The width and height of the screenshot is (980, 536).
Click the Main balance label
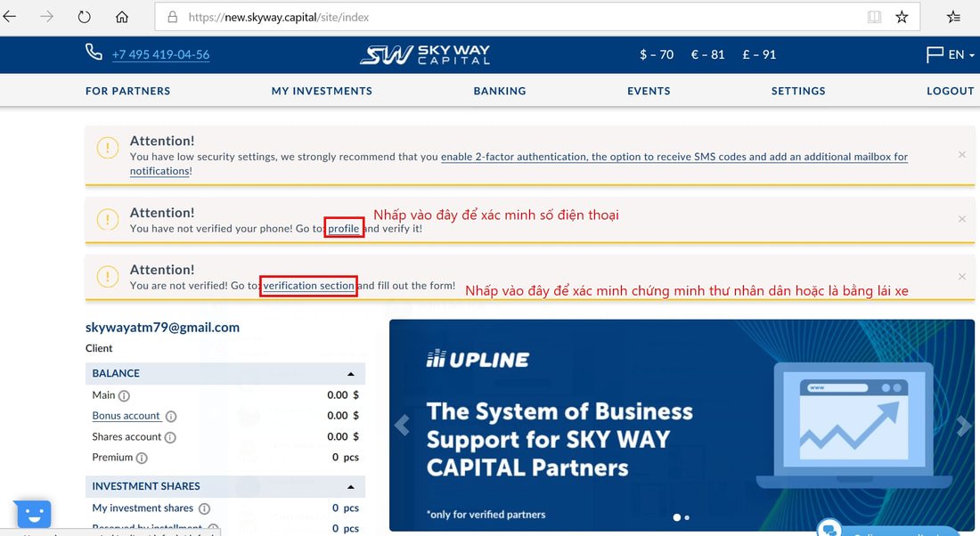coord(103,395)
